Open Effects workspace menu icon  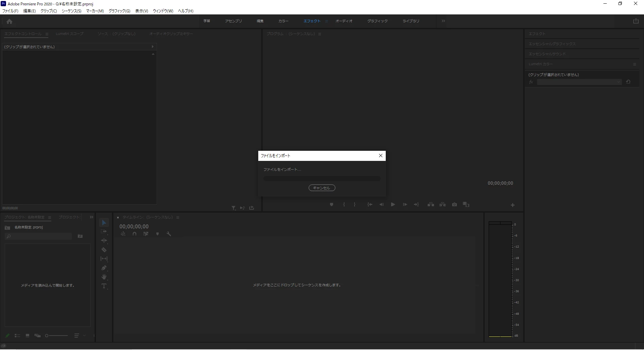point(326,21)
